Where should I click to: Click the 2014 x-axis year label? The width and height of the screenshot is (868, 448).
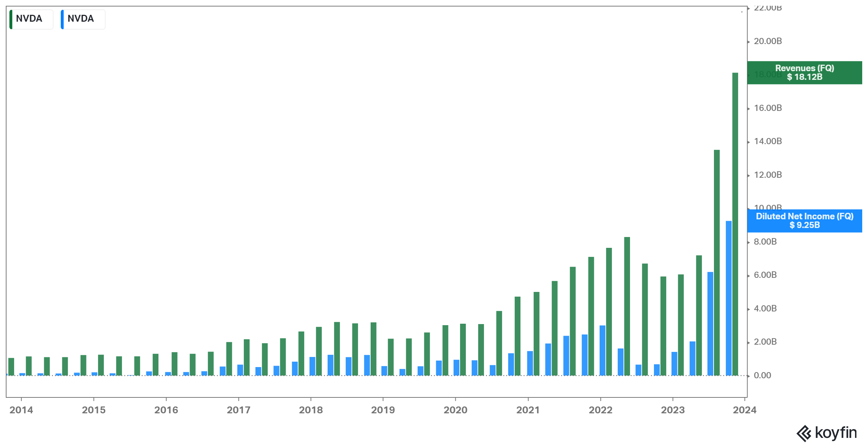(x=21, y=410)
